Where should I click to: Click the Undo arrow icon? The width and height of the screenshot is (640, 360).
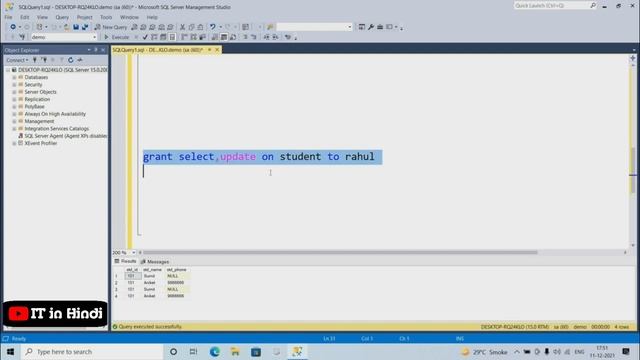point(213,27)
